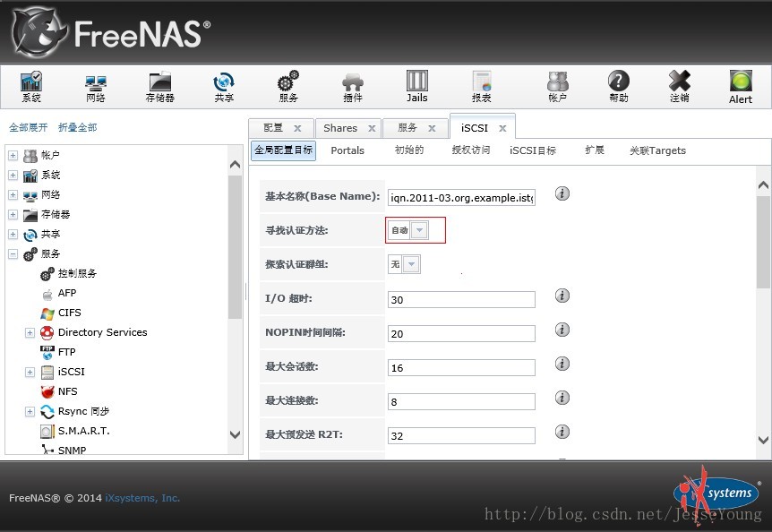The width and height of the screenshot is (772, 532).
Task: Click the 全部展开 link
Action: click(x=28, y=127)
